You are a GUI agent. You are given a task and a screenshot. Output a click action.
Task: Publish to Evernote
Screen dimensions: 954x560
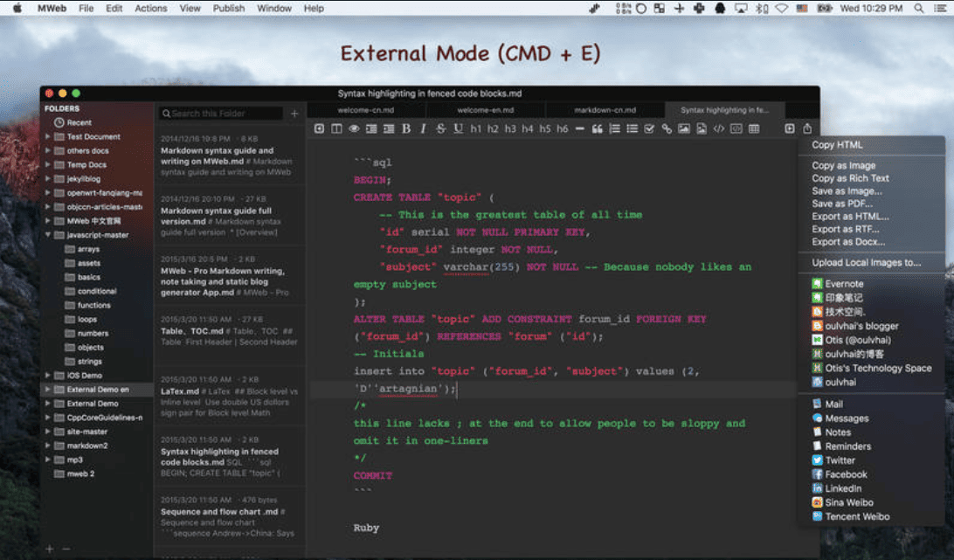pyautogui.click(x=838, y=284)
